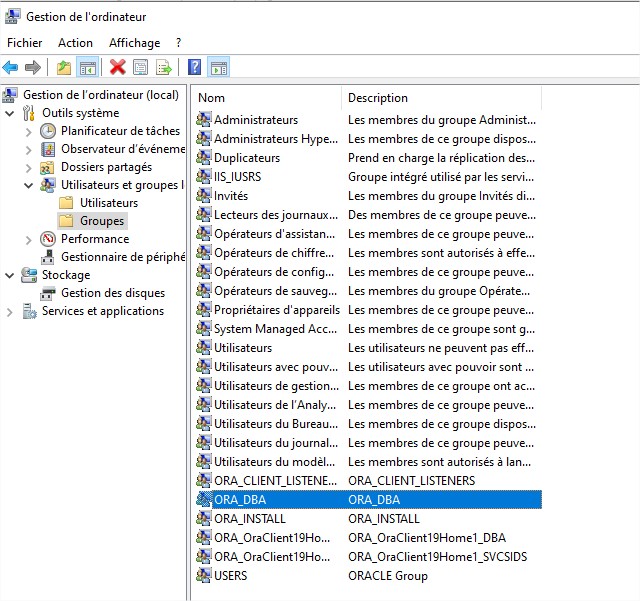Click the group icon beside ORA_INSTALL
640x601 pixels.
(x=203, y=519)
